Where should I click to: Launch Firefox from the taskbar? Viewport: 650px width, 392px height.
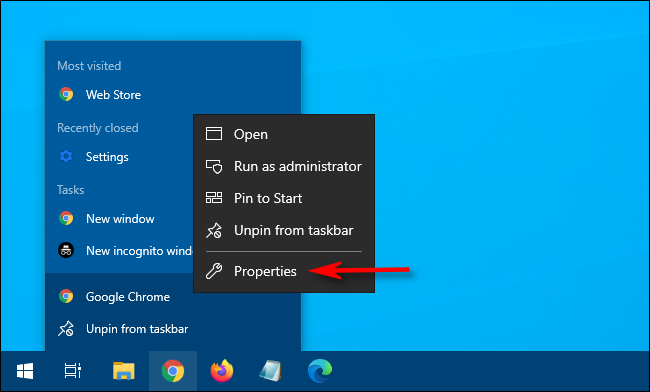point(222,371)
